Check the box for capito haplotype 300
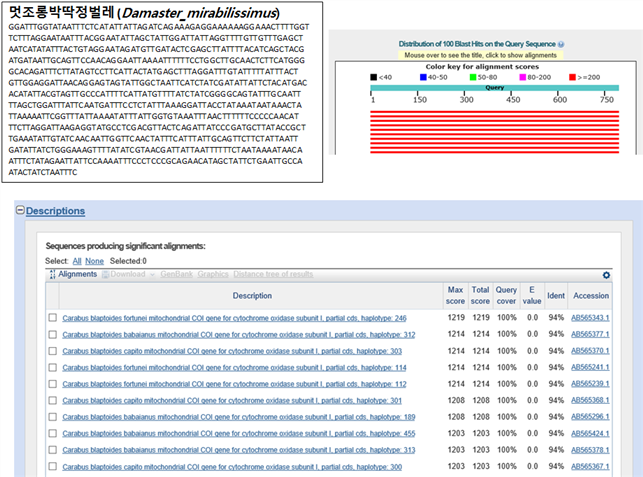643x477 pixels. [x=52, y=466]
